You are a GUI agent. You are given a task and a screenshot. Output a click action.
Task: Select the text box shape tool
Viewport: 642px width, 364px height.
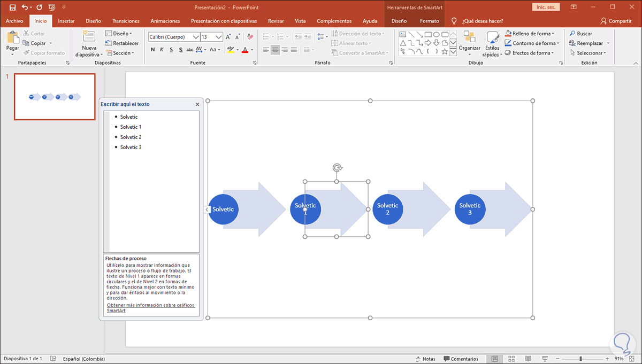(x=402, y=34)
